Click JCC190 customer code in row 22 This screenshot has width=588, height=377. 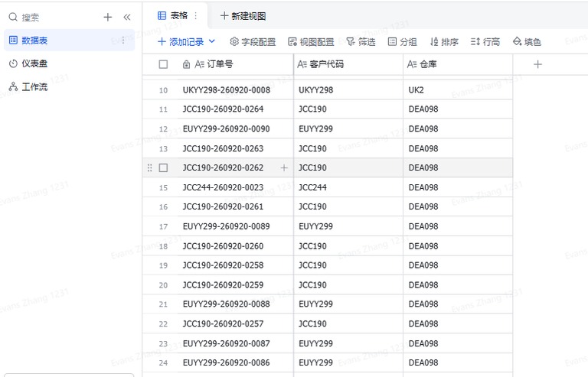click(348, 323)
